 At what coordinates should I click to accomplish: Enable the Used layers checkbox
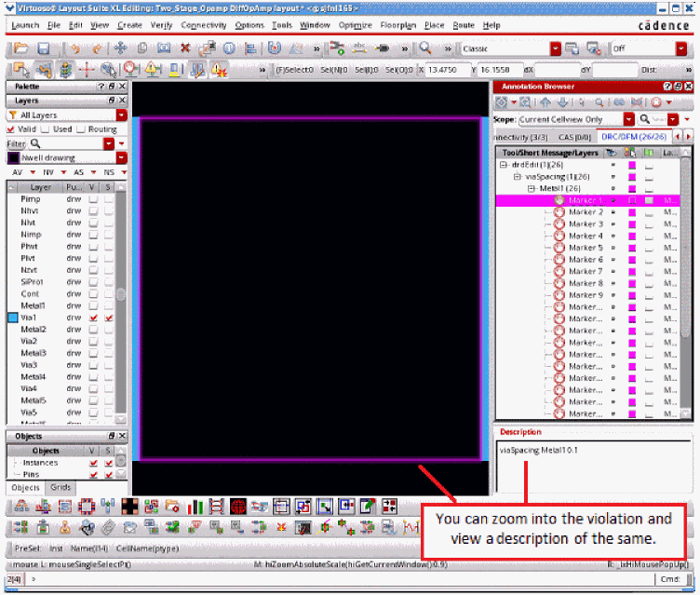pos(45,129)
